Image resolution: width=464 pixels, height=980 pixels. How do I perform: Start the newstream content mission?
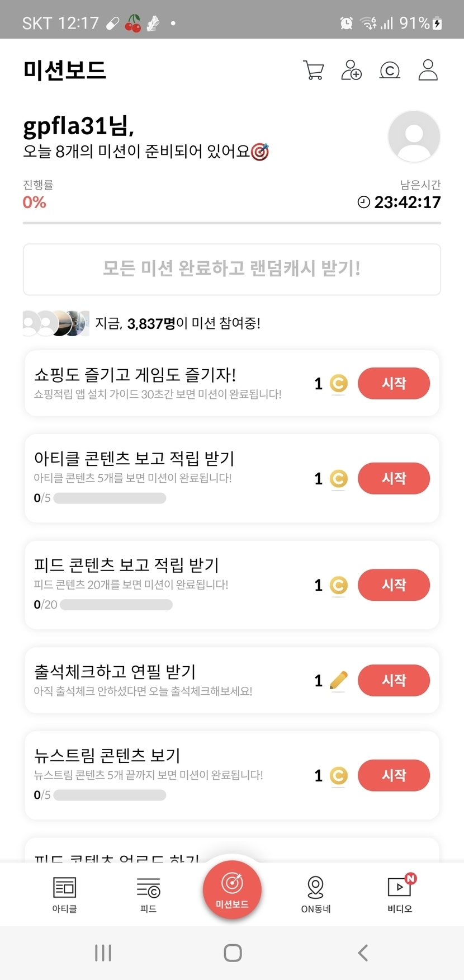point(394,775)
